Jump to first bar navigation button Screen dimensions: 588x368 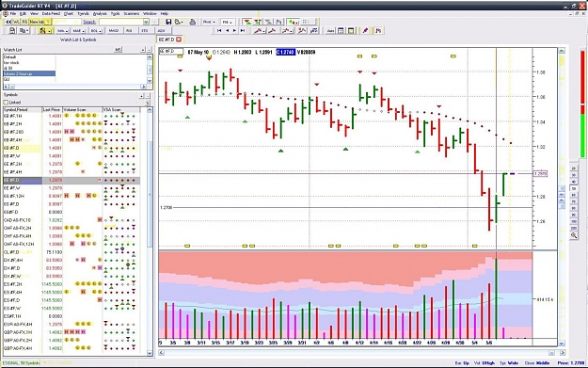coord(219,31)
